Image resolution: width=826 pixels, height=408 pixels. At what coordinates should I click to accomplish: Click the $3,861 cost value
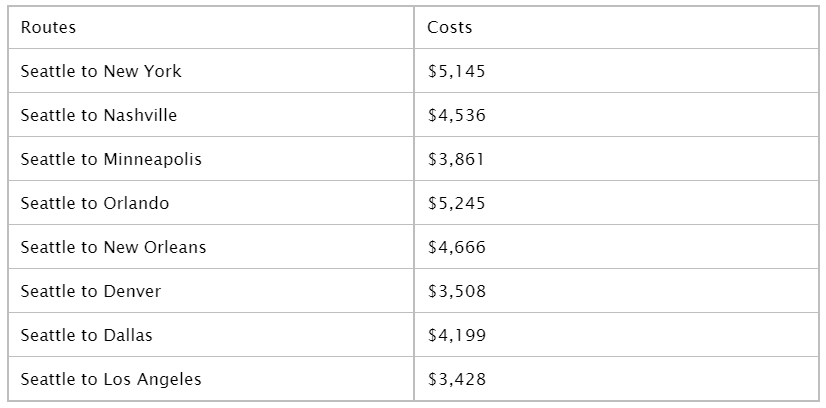[x=456, y=159]
